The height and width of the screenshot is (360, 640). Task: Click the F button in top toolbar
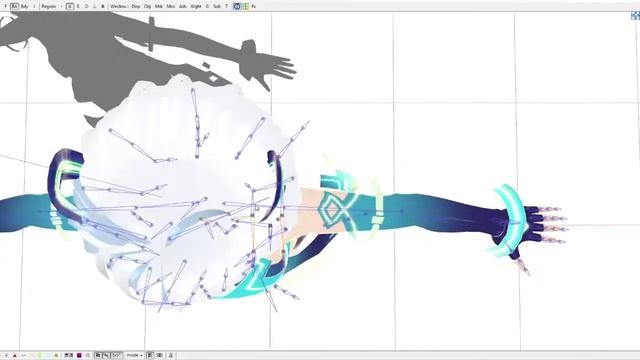coord(5,7)
